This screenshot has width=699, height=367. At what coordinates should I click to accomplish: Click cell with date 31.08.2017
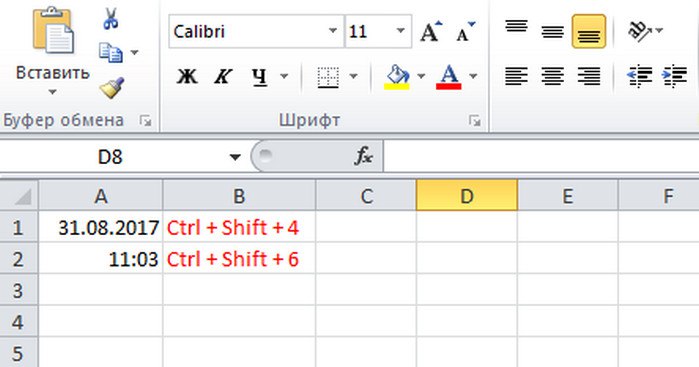point(101,227)
